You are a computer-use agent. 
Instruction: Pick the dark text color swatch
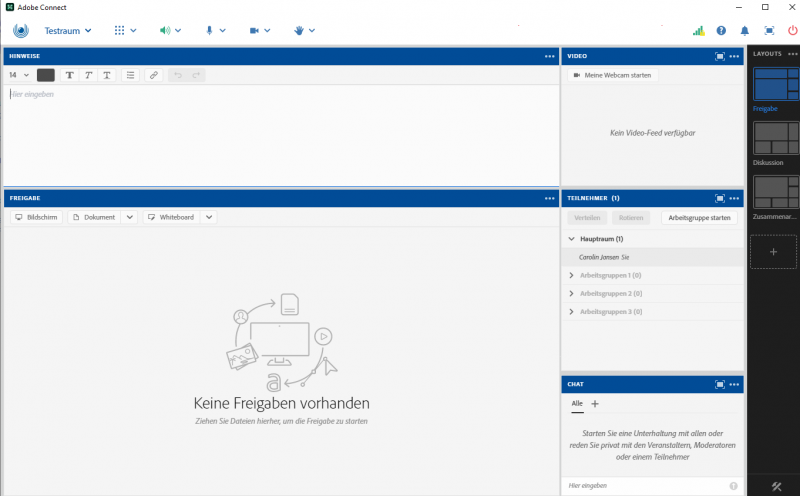pyautogui.click(x=46, y=75)
